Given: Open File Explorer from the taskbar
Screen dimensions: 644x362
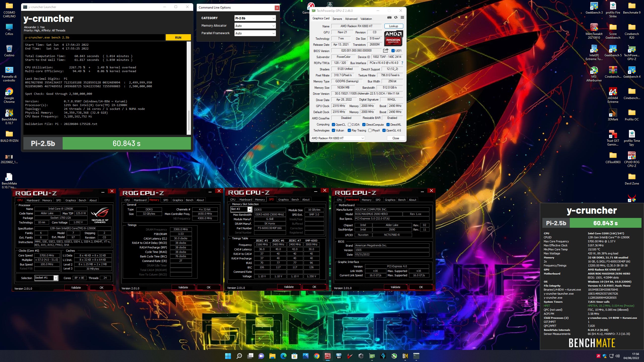Looking at the screenshot, I should point(272,356).
